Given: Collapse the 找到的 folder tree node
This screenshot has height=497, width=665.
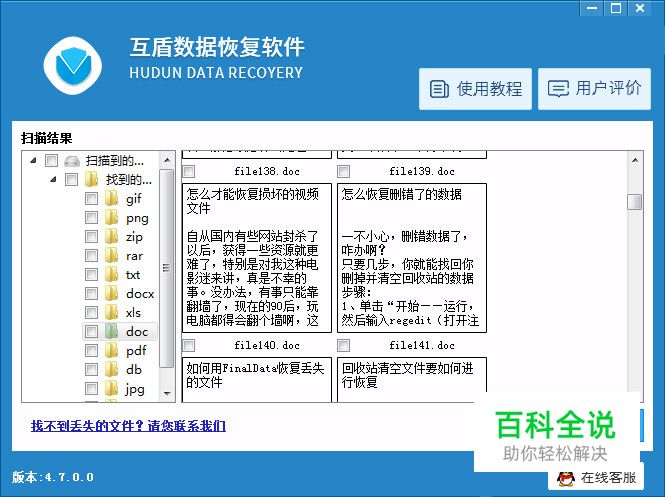Looking at the screenshot, I should pos(53,179).
